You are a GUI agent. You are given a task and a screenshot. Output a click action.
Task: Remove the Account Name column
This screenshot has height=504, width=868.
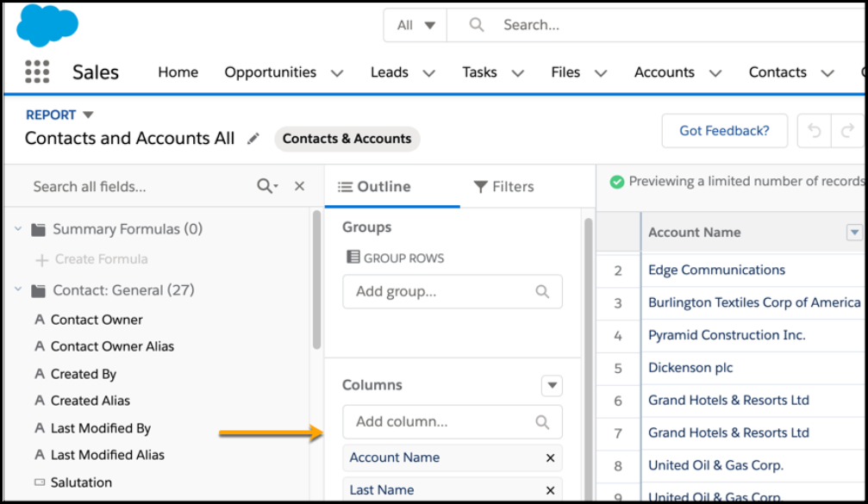pyautogui.click(x=550, y=458)
